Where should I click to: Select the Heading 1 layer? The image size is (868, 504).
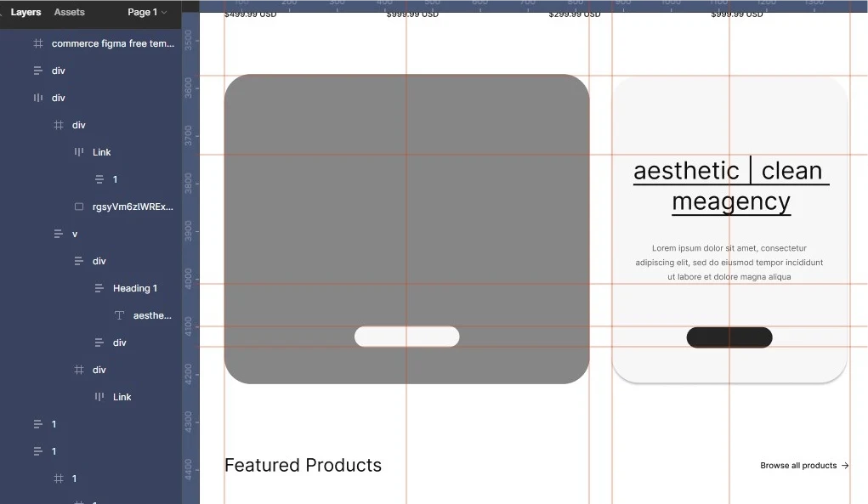tap(134, 288)
